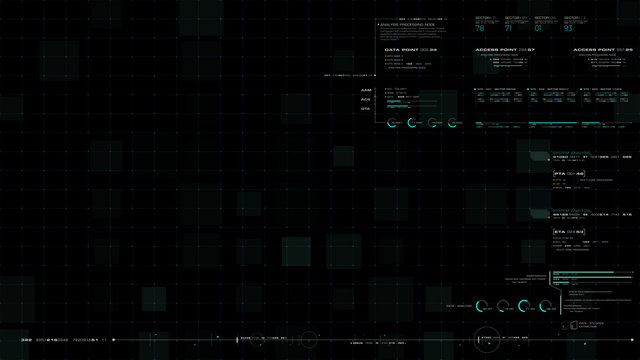Click the large circle marker on bottom timeline
This screenshot has width=640, height=360.
tap(487, 340)
